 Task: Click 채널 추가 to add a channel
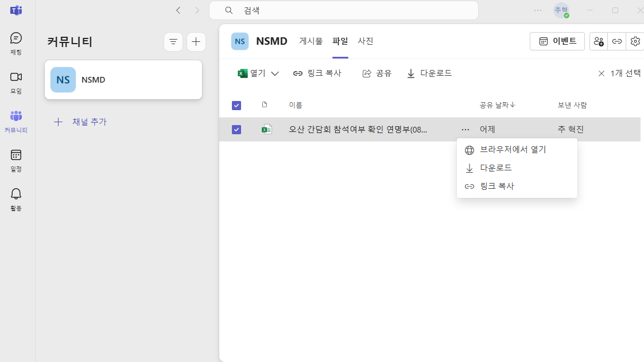click(80, 122)
